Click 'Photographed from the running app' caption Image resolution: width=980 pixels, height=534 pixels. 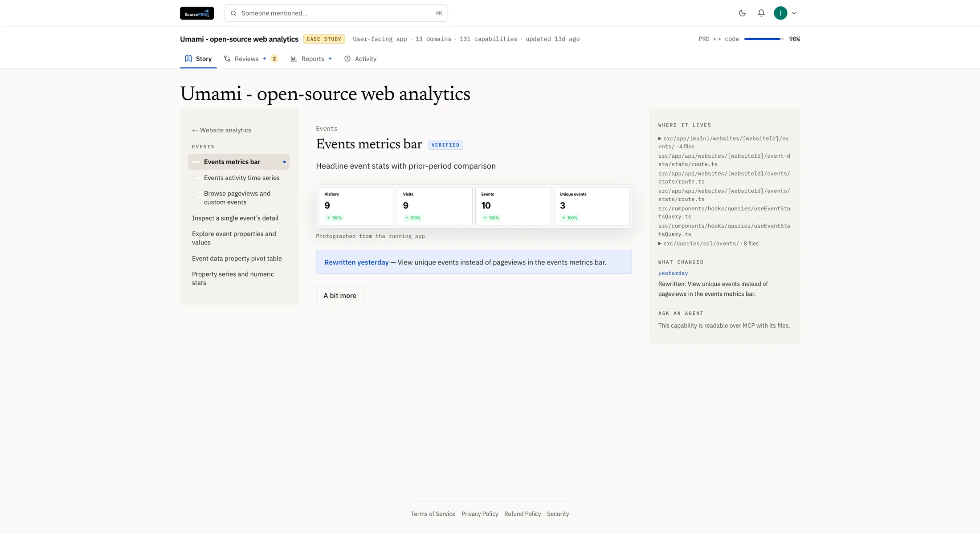[370, 236]
